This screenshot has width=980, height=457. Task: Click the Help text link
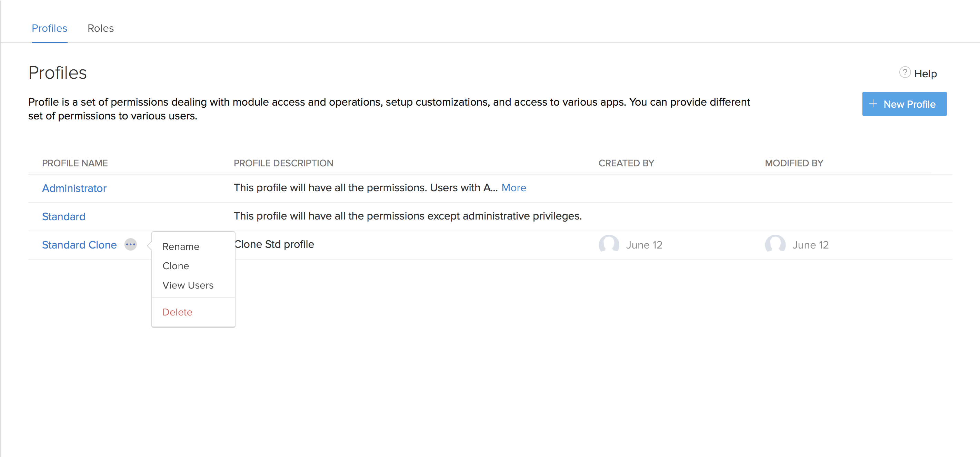click(x=925, y=74)
